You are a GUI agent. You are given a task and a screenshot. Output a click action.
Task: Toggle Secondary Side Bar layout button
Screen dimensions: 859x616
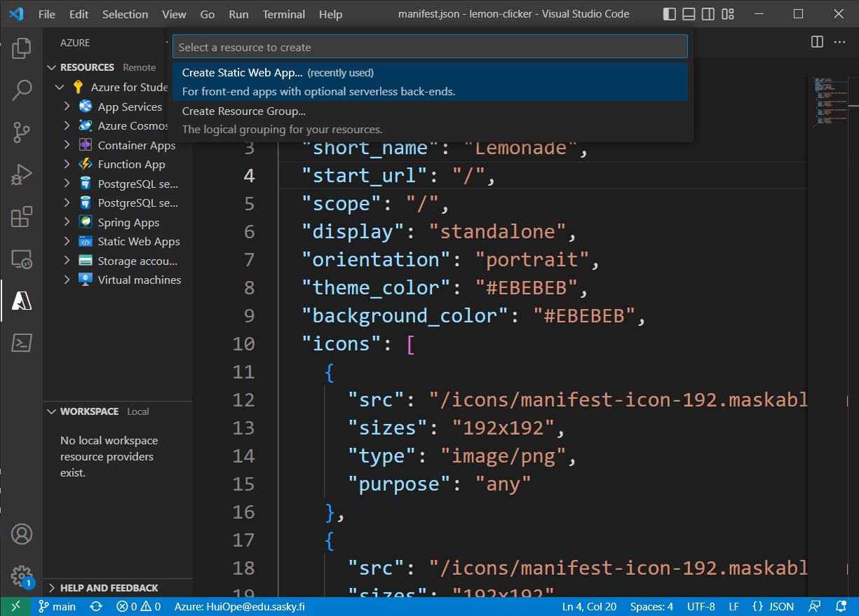(708, 14)
